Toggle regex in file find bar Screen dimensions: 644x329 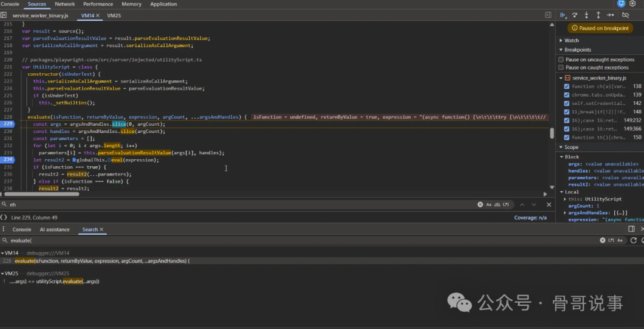[x=506, y=204]
